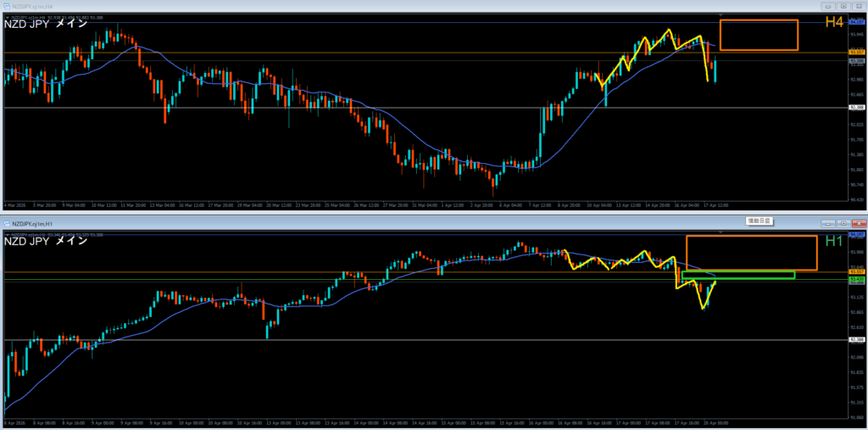Click the orange 93.557 price label on H4
This screenshot has width=868, height=430.
pyautogui.click(x=855, y=52)
